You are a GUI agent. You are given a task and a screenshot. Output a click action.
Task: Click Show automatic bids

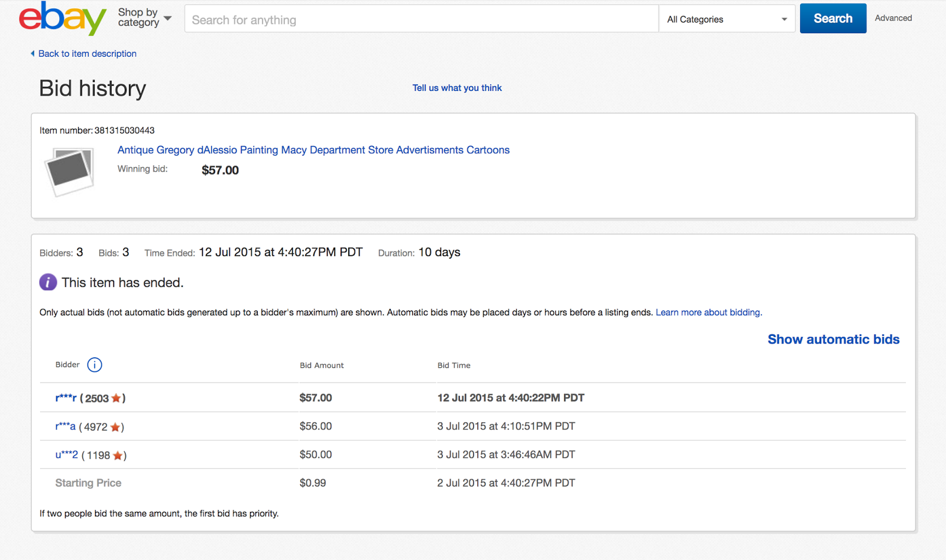(834, 339)
